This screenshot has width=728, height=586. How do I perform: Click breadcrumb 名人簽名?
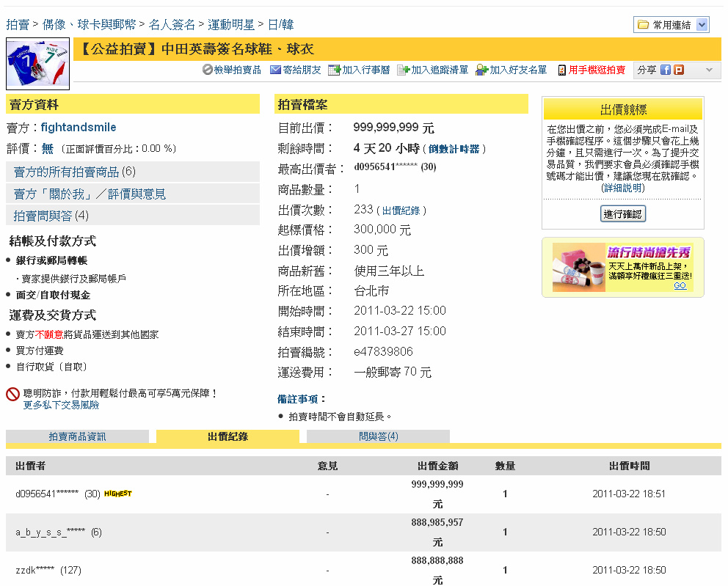(x=172, y=25)
